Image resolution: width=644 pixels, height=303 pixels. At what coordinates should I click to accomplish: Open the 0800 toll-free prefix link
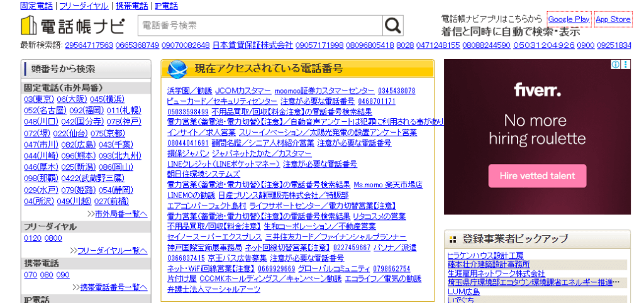coord(53,238)
